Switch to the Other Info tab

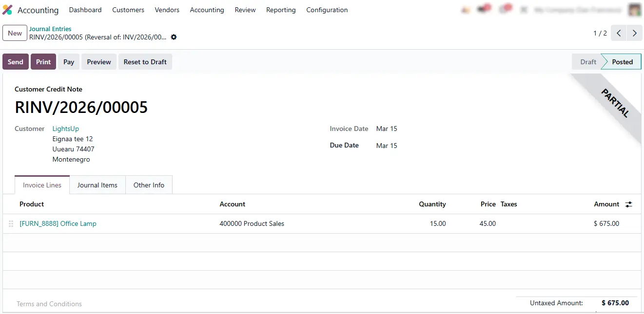click(x=149, y=185)
